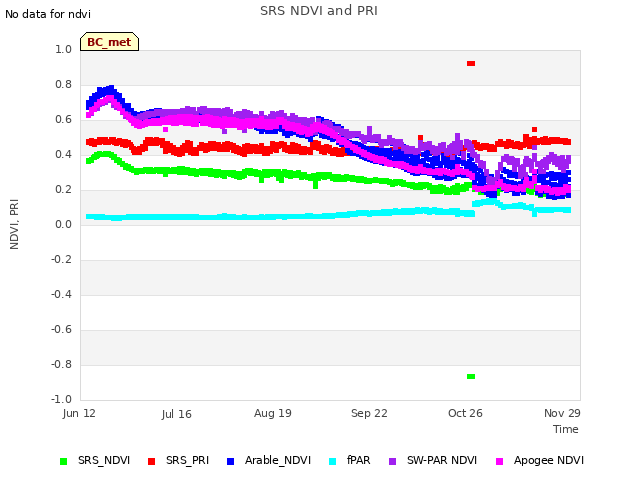Click the magenta Apogee NDVI legend swatch

[499, 461]
